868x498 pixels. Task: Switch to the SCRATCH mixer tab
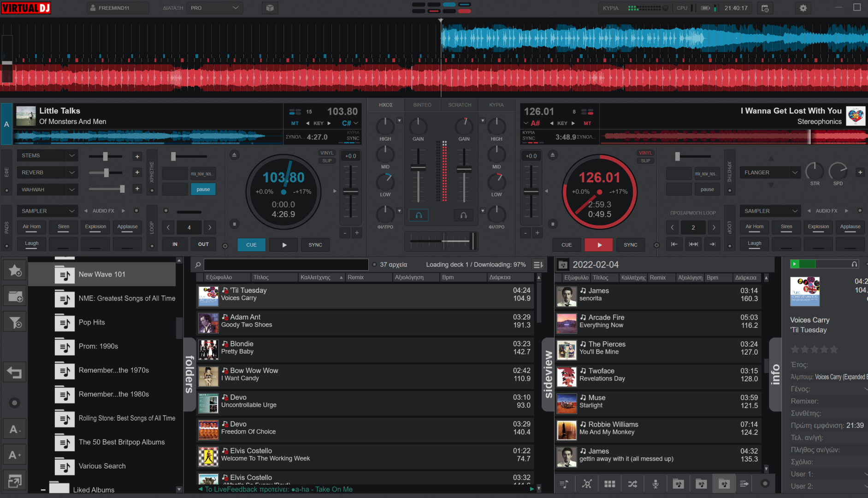pyautogui.click(x=460, y=105)
